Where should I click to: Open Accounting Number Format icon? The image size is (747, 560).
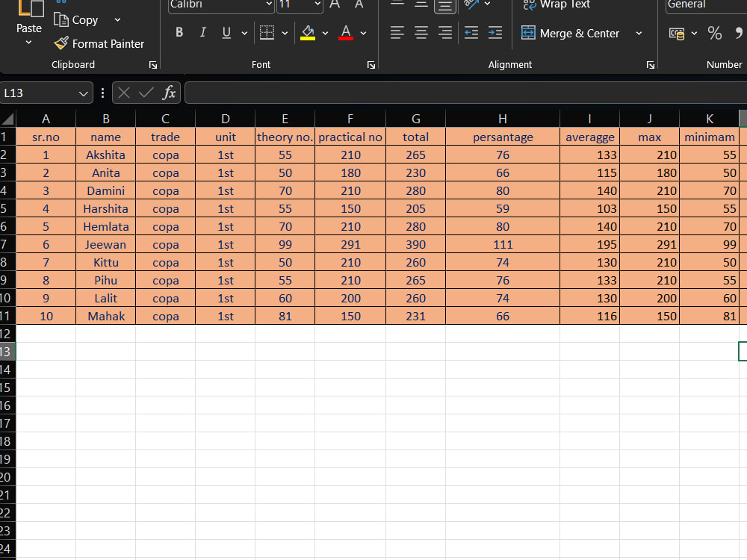pyautogui.click(x=677, y=34)
